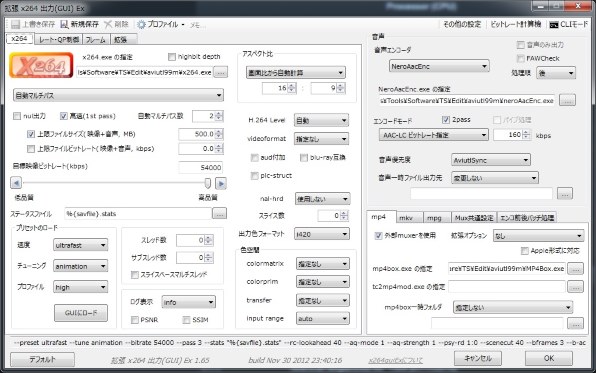Open the 出力色フォーマット i420 dropdown
The width and height of the screenshot is (596, 373).
point(322,234)
